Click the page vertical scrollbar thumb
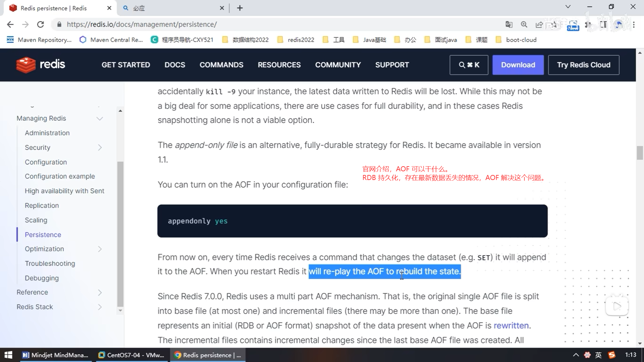644x362 pixels. tap(640, 153)
